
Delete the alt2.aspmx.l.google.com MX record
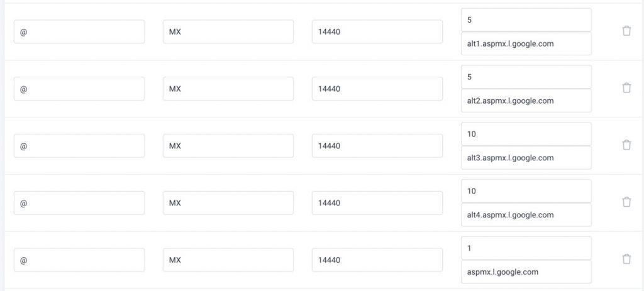626,88
